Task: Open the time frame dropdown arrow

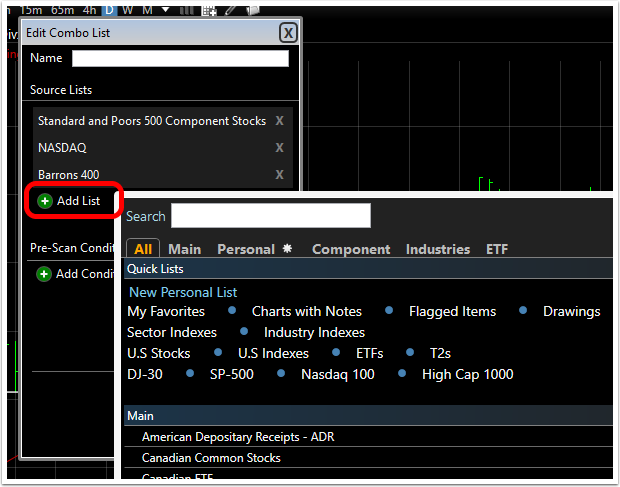Action: click(x=165, y=10)
